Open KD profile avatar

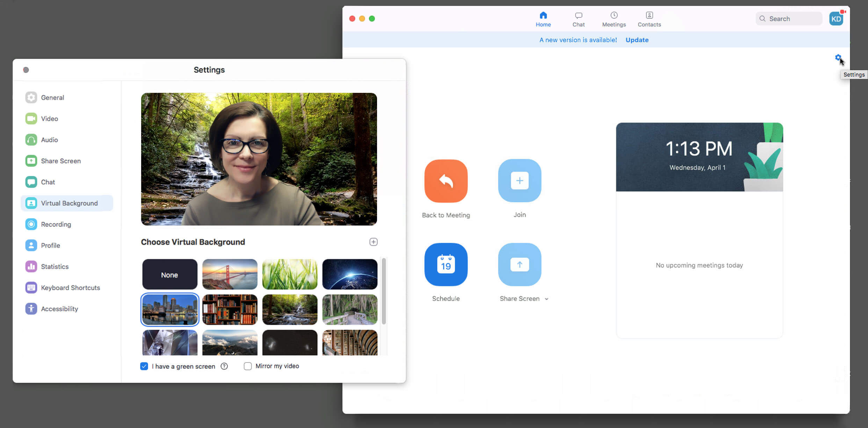click(x=836, y=19)
